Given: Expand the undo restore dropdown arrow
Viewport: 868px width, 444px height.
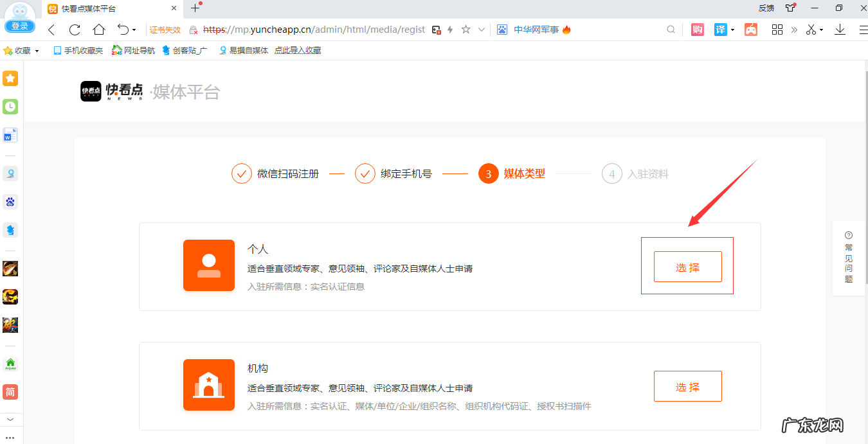Looking at the screenshot, I should [134, 30].
